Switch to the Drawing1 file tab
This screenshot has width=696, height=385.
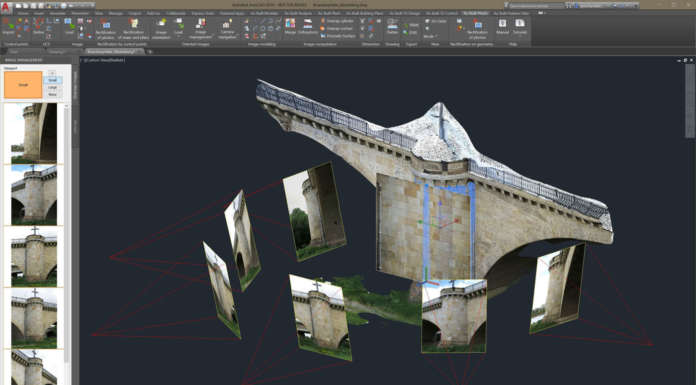57,52
